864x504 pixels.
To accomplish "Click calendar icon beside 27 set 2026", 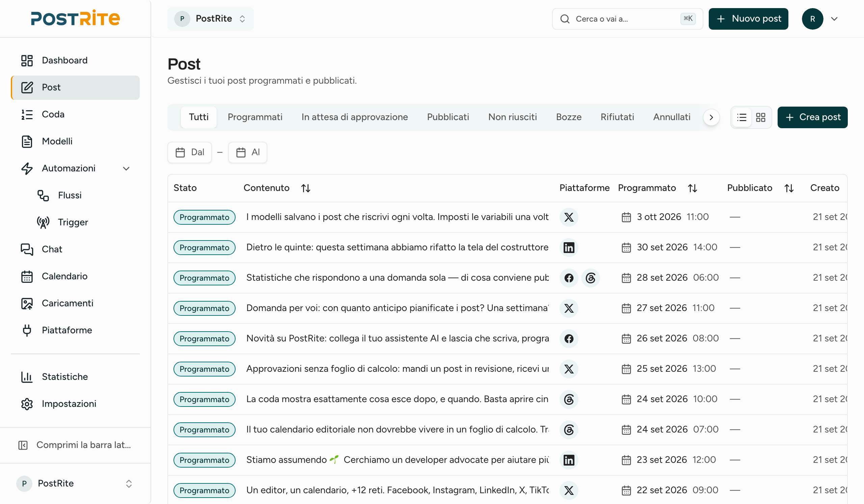I will coord(626,308).
